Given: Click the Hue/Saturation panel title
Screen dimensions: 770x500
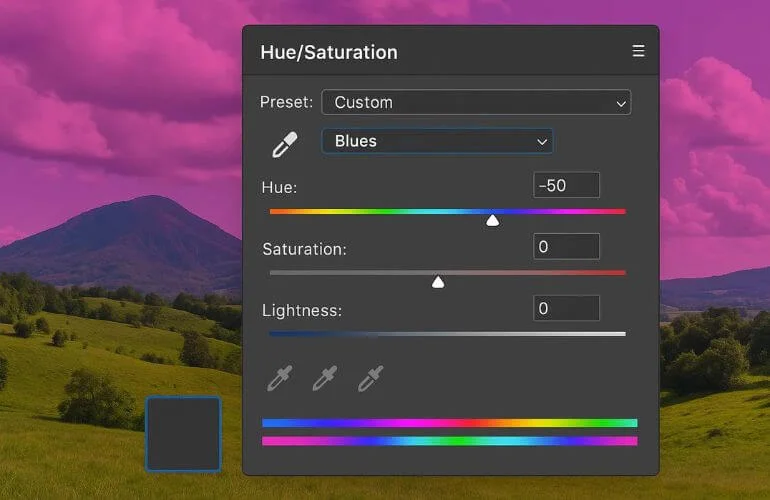Looking at the screenshot, I should click(x=328, y=53).
